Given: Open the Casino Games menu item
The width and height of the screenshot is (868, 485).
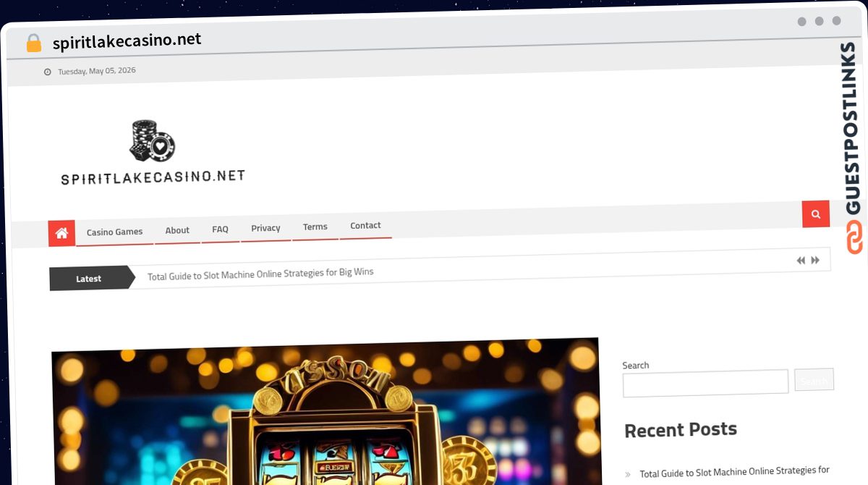Looking at the screenshot, I should 114,232.
